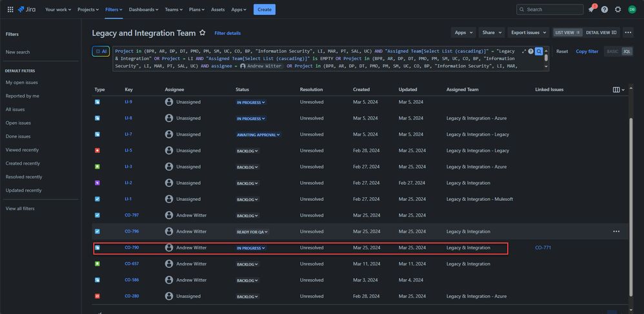Open the Teams menu
The image size is (644, 314).
point(174,10)
